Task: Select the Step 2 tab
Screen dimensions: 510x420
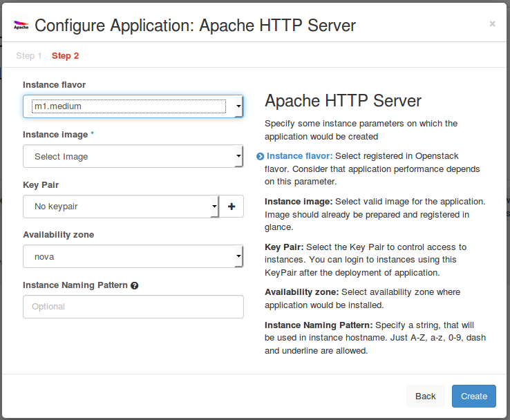Action: pos(65,55)
